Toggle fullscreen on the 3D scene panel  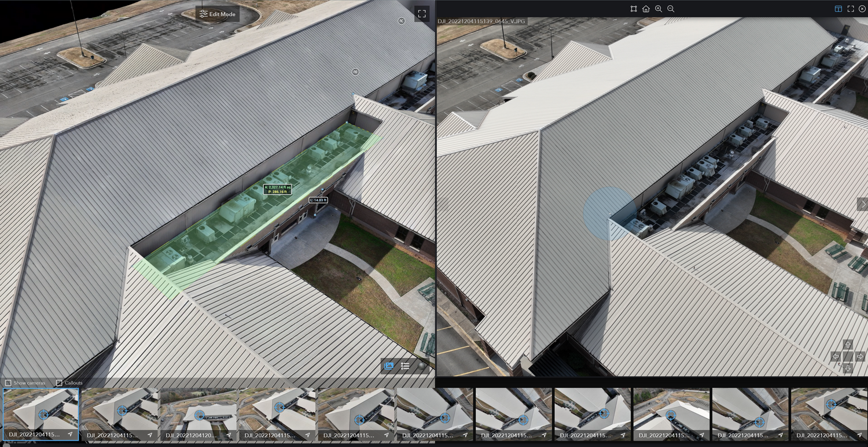click(x=422, y=13)
